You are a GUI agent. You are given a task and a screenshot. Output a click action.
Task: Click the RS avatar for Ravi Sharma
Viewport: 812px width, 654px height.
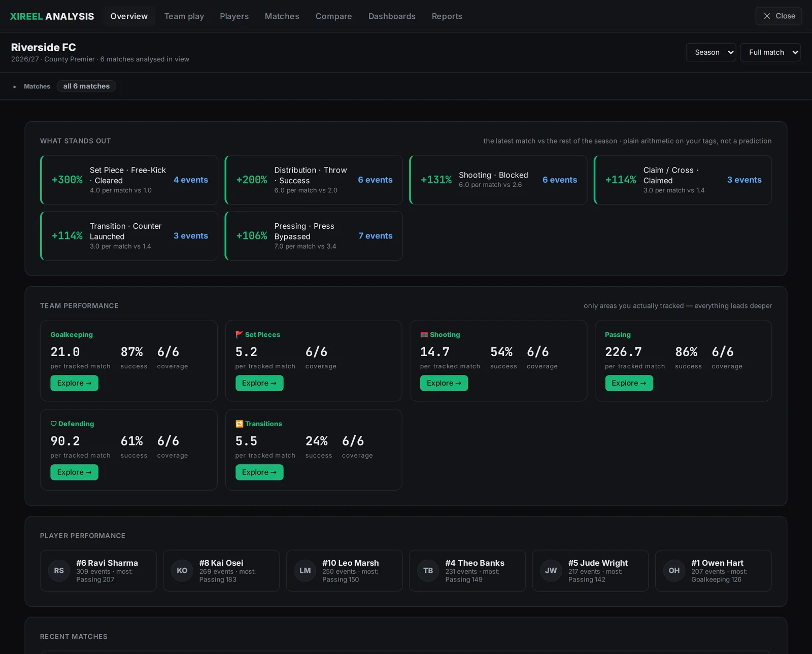point(59,571)
